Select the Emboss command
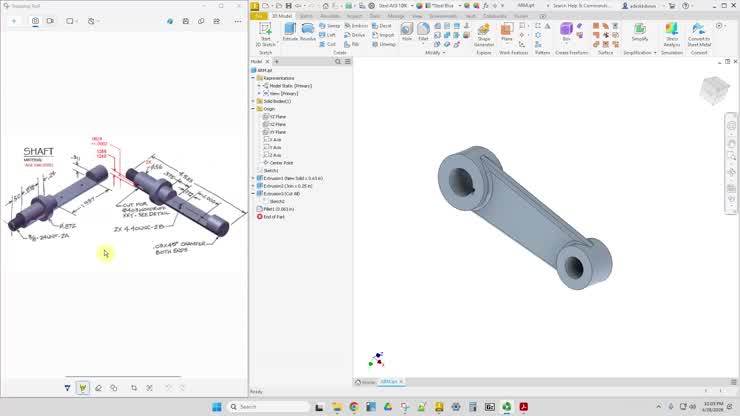This screenshot has width=740, height=416. [356, 26]
